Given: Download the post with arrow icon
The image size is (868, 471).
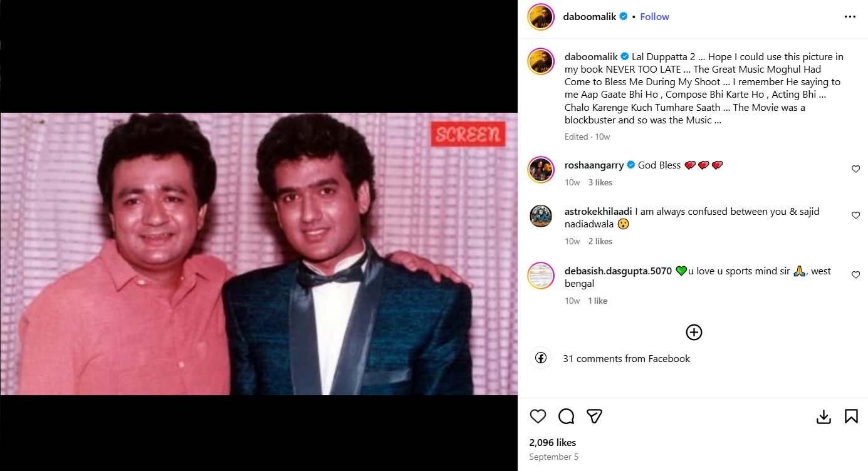Looking at the screenshot, I should [x=824, y=417].
